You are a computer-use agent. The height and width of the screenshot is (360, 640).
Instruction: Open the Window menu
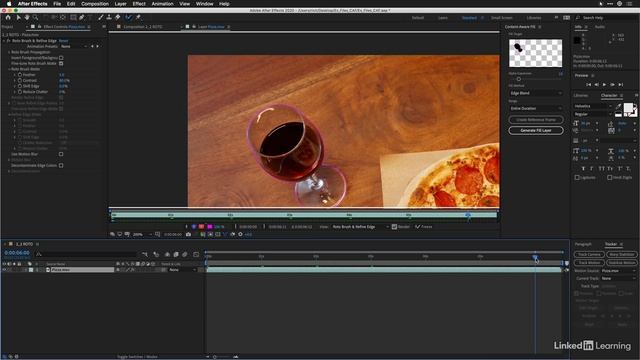pyautogui.click(x=204, y=4)
